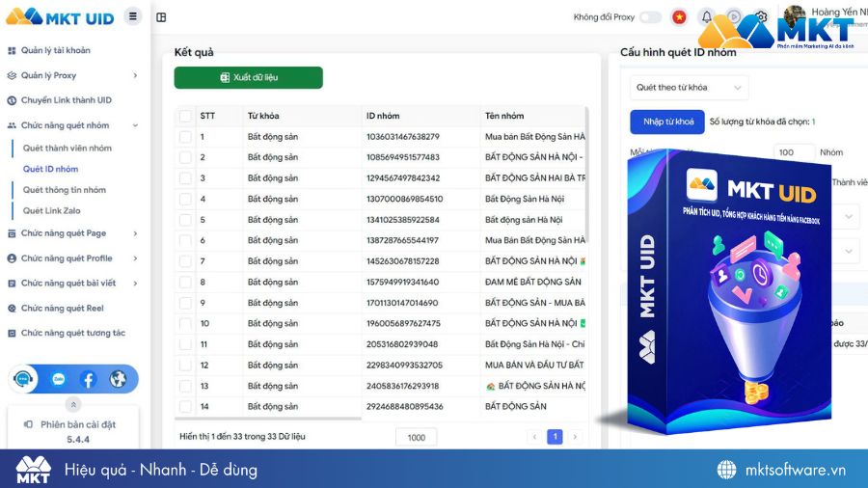Viewport: 868px width, 488px height.
Task: Open the Quét theo từ khóa dropdown
Action: click(689, 88)
